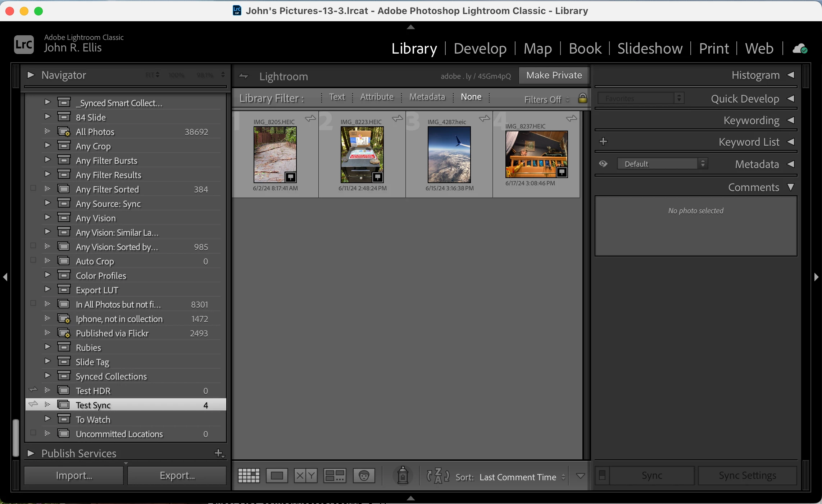Open Survey view icon

335,476
